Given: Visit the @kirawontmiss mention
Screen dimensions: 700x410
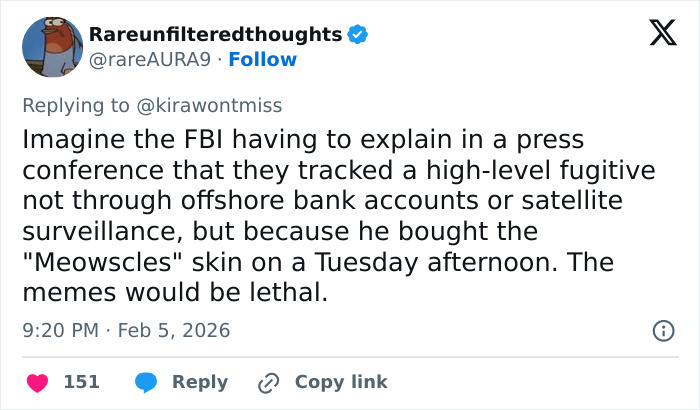Looking at the screenshot, I should (x=212, y=105).
